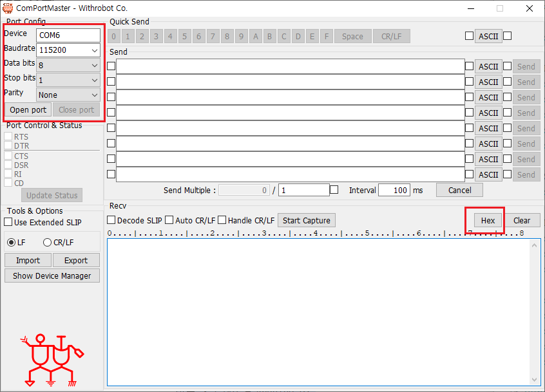Click the Send button in first Send row
545x392 pixels.
tap(526, 67)
